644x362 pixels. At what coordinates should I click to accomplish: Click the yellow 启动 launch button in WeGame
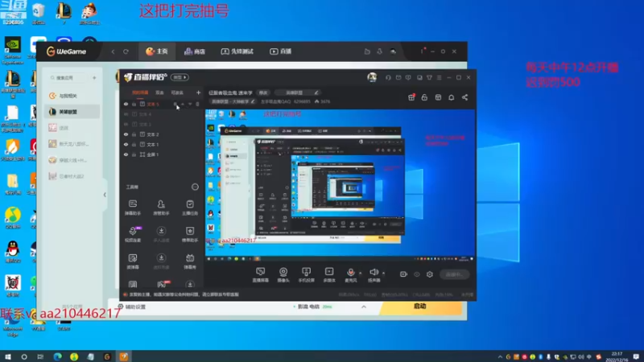point(420,306)
